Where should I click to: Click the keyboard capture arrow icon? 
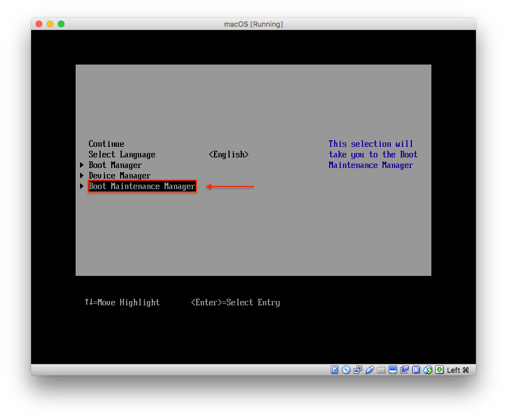(439, 370)
